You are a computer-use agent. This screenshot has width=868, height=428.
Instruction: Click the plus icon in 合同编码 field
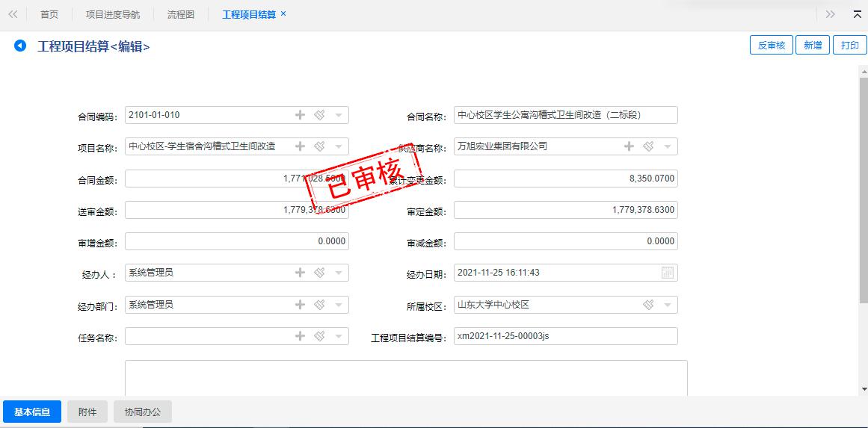pyautogui.click(x=300, y=115)
